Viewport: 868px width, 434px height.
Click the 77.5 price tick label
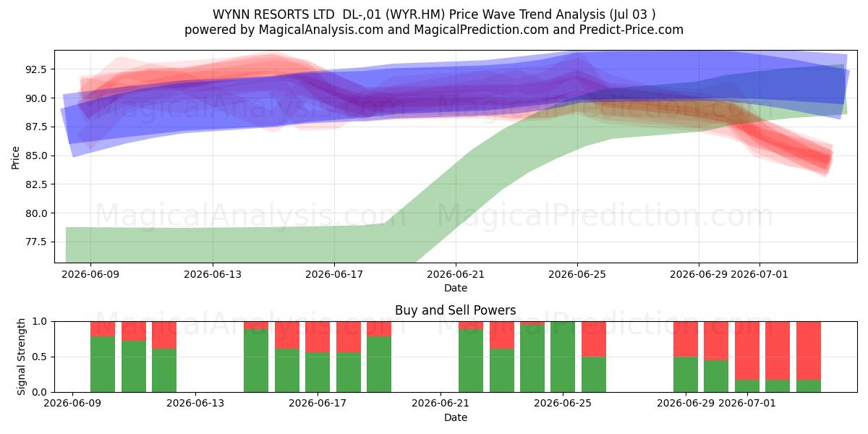pyautogui.click(x=36, y=242)
